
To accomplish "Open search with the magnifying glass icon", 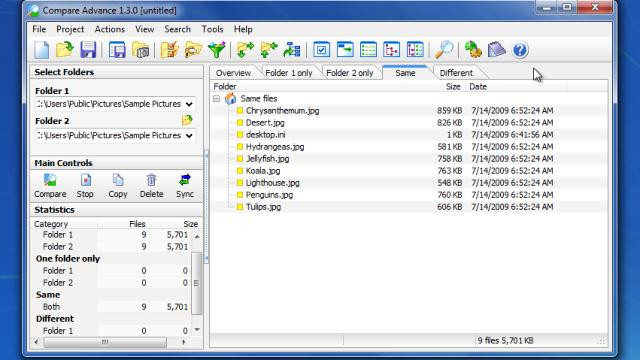I will (x=444, y=50).
